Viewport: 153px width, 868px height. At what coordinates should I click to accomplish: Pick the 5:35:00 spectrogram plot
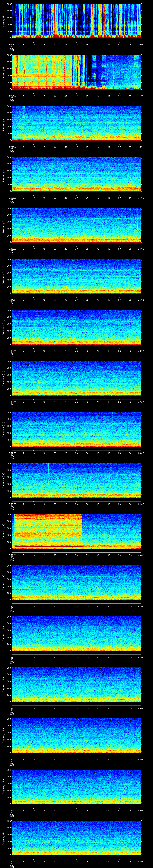(x=77, y=327)
